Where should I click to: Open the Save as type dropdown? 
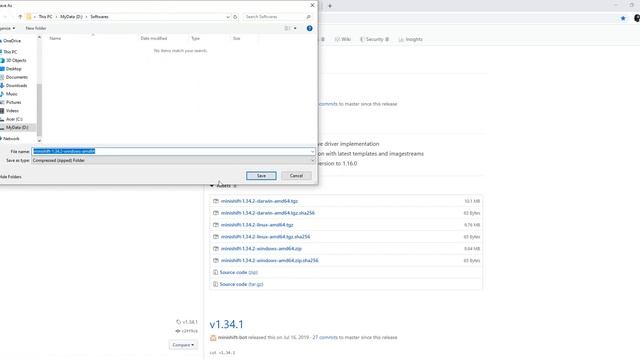(x=173, y=160)
